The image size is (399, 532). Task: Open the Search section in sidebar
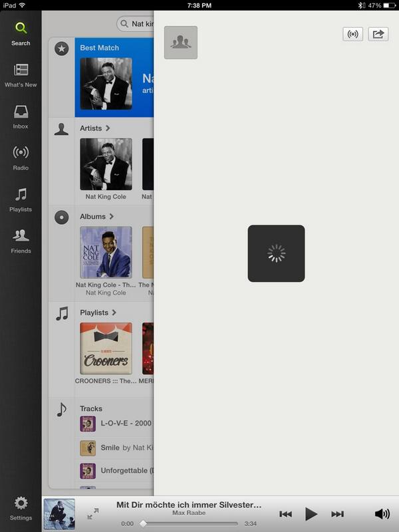point(21,34)
